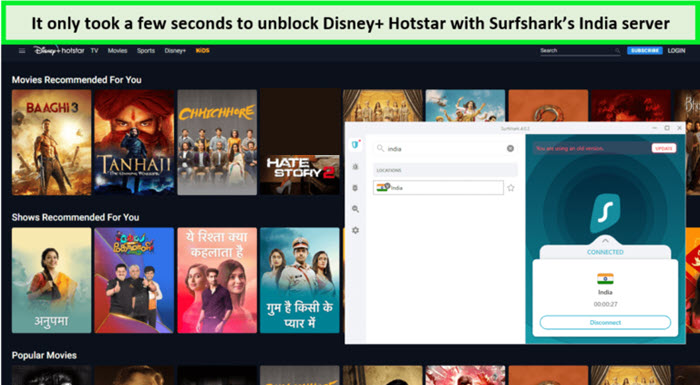Open the Baaghi 3 movie poster

pos(51,142)
